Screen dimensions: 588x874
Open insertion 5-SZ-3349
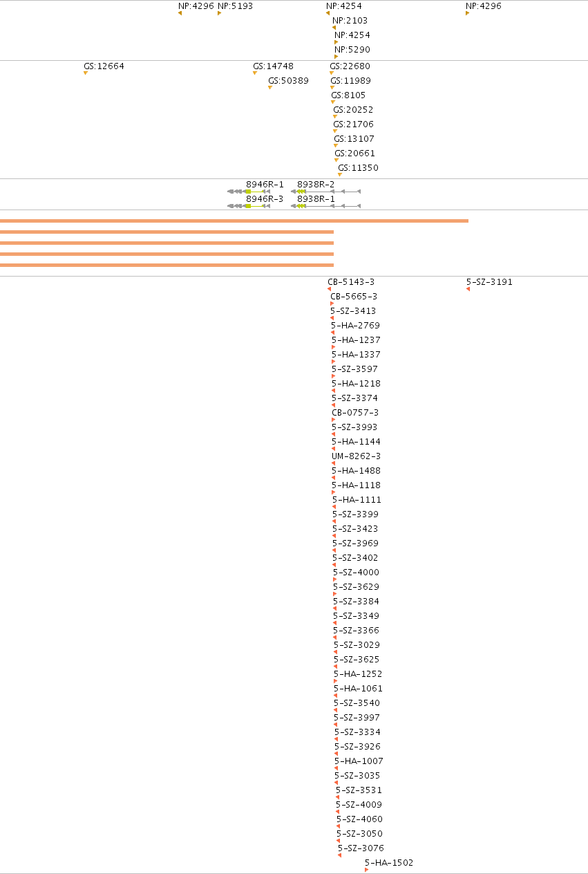click(356, 617)
